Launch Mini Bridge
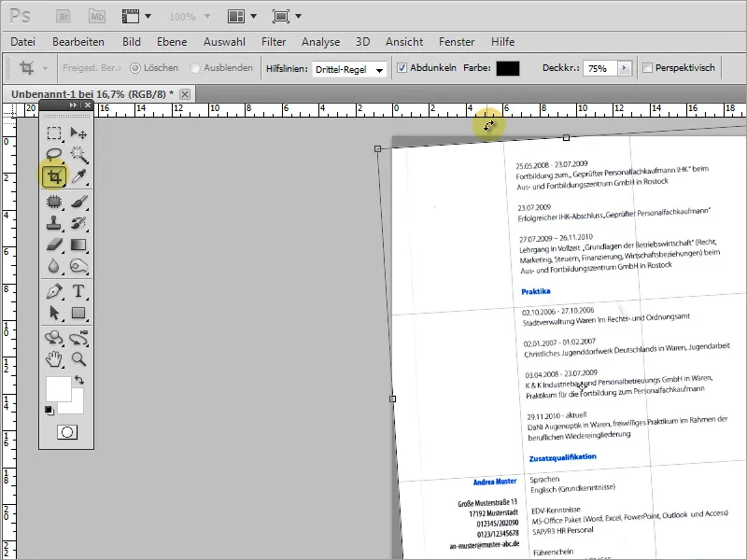 97,17
